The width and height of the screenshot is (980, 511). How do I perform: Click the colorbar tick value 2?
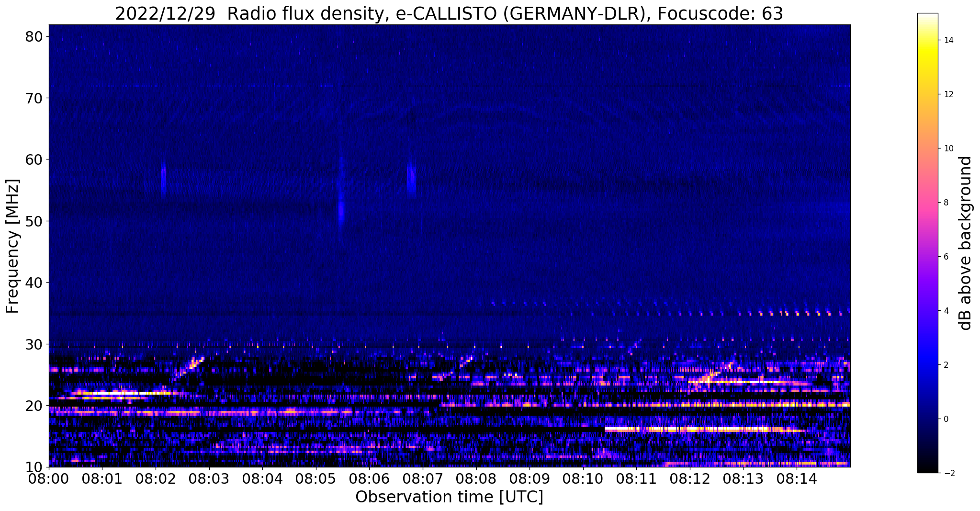[946, 365]
